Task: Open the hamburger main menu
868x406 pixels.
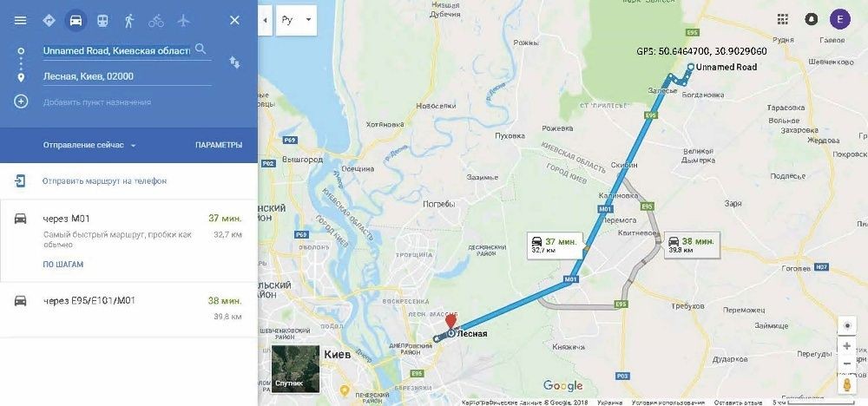Action: coord(21,21)
